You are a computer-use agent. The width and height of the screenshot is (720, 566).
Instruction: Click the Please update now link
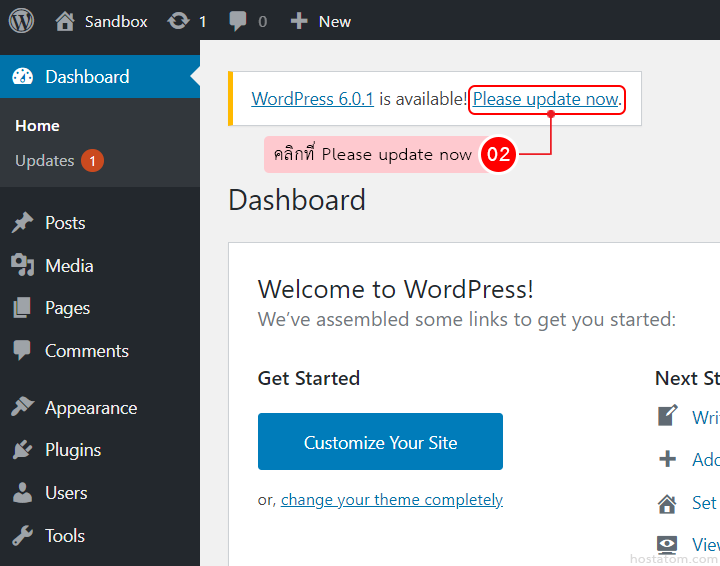tap(546, 99)
